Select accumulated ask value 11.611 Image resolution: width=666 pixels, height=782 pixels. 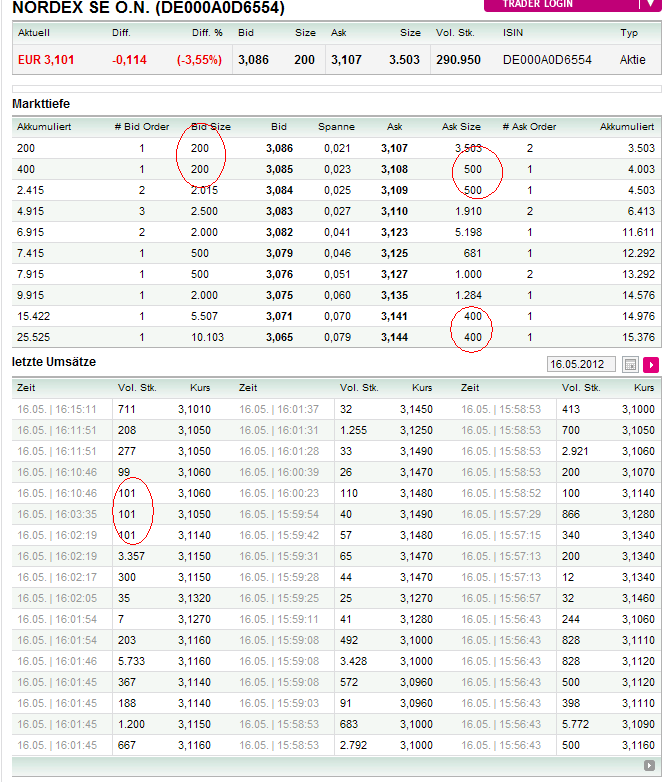point(638,232)
